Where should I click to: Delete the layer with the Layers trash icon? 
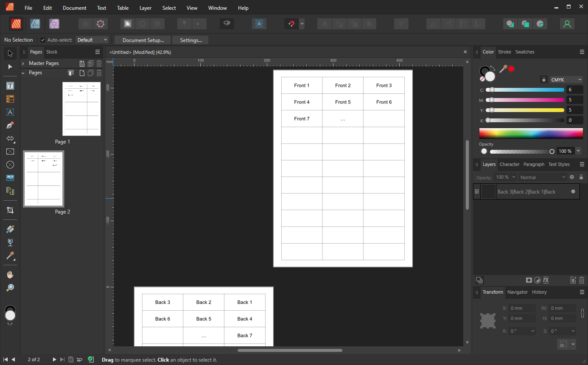(x=582, y=280)
